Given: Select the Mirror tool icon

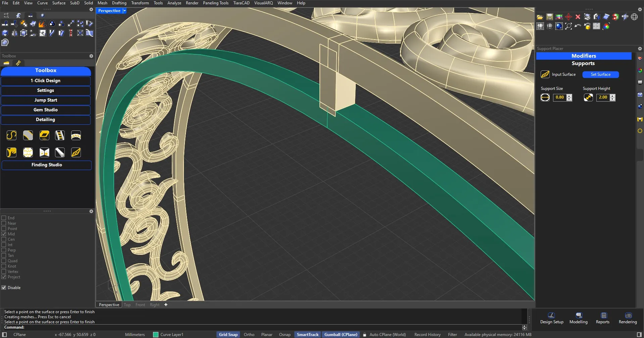Looking at the screenshot, I should [14, 33].
